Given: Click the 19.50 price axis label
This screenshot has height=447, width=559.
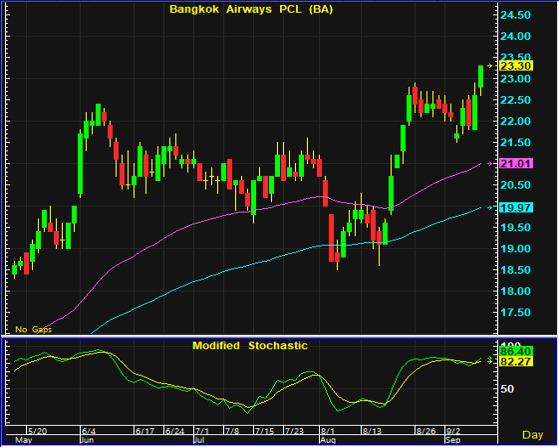Looking at the screenshot, I should [516, 227].
